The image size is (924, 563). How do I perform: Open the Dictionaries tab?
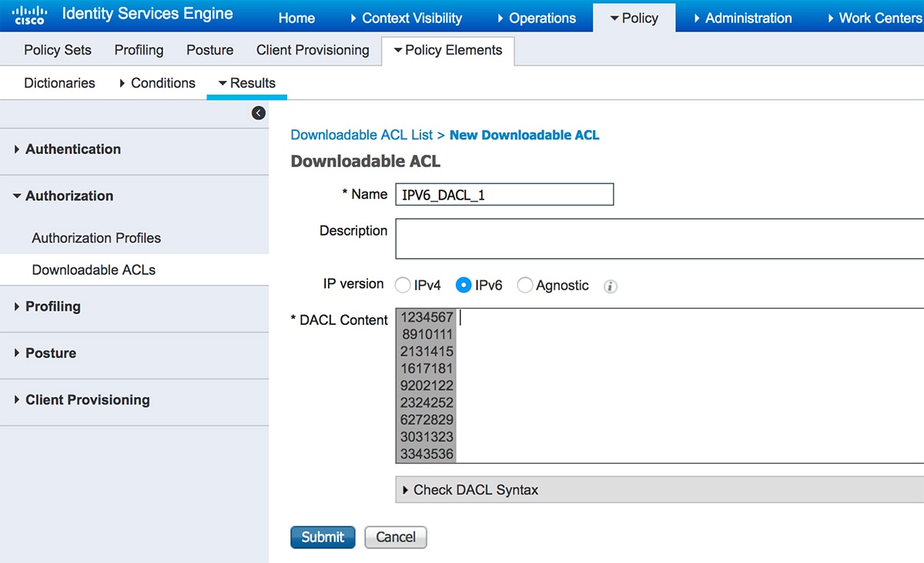pyautogui.click(x=60, y=83)
